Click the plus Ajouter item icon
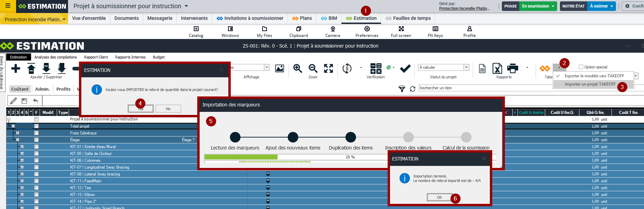The width and height of the screenshot is (644, 209). click(x=16, y=69)
